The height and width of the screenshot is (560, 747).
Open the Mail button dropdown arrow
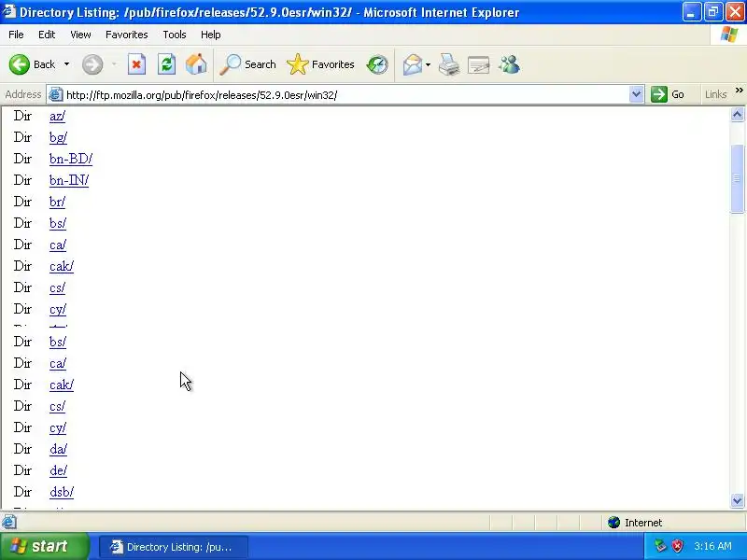(x=428, y=64)
